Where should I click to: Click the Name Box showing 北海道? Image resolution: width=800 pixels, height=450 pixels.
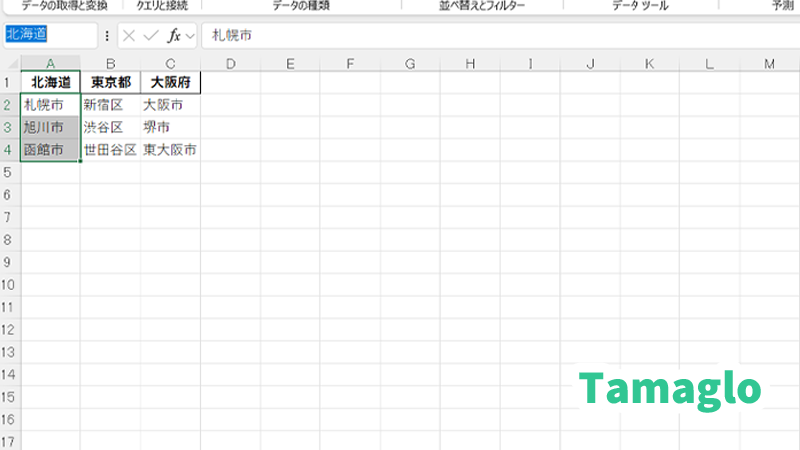[x=50, y=35]
